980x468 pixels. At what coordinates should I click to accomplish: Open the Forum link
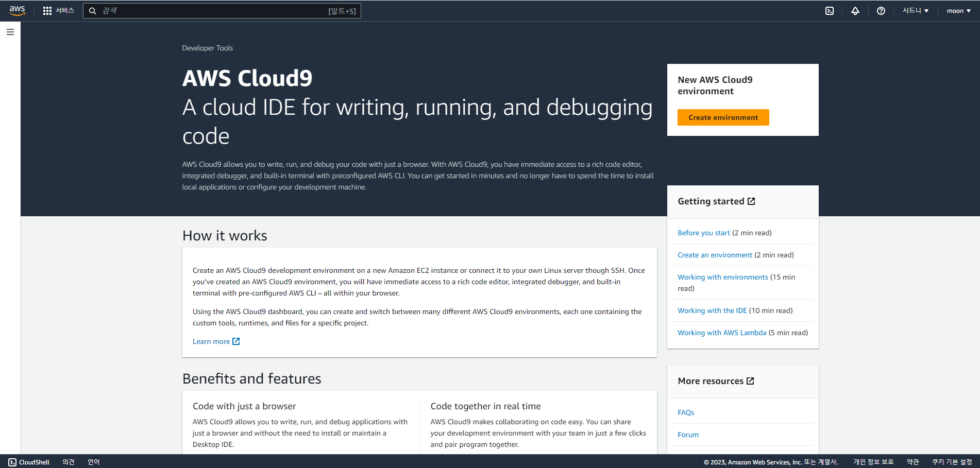click(688, 435)
